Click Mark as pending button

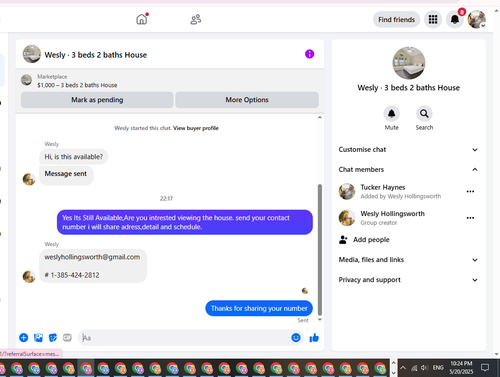pos(97,100)
